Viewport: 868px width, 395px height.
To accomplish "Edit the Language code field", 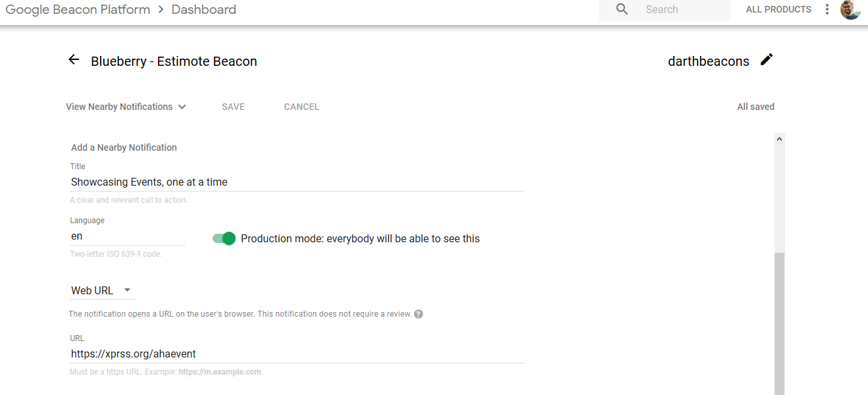I will coord(128,236).
